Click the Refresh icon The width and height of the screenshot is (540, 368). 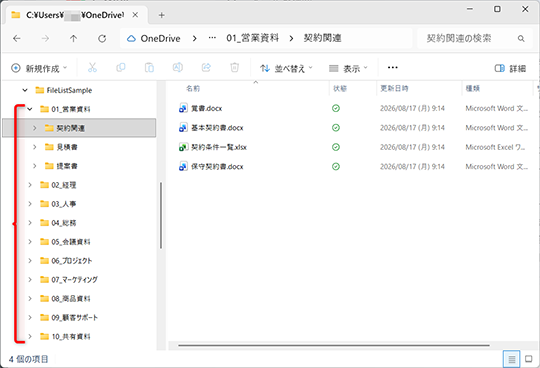pos(102,39)
